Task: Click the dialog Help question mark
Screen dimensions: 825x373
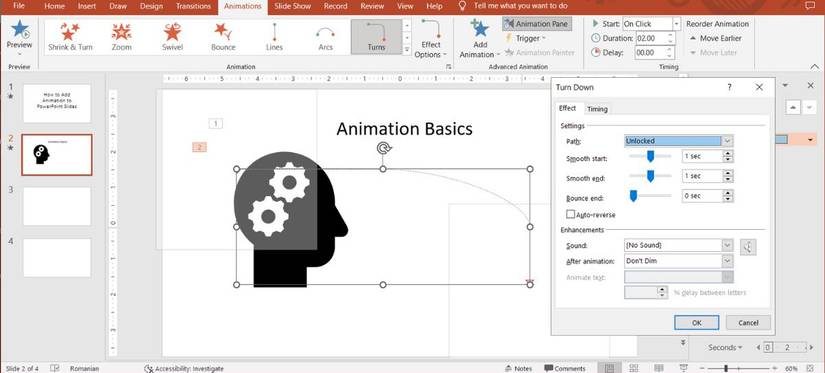Action: point(729,87)
